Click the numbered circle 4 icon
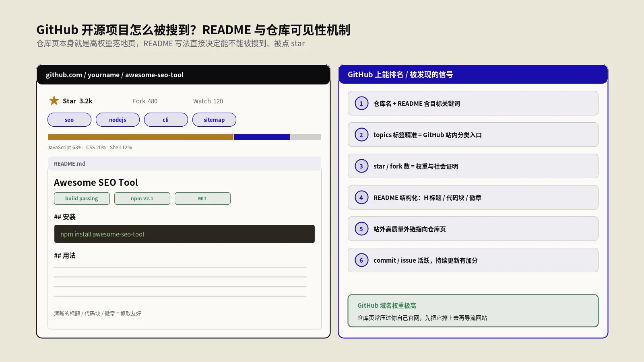Viewport: 644px width, 362px height. pos(361,197)
